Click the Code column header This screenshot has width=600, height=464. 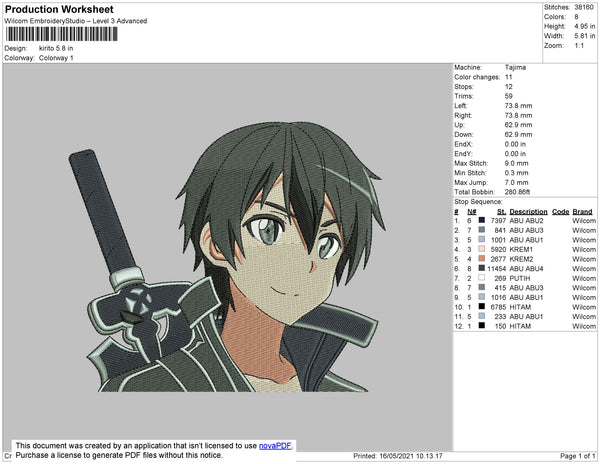(x=561, y=212)
